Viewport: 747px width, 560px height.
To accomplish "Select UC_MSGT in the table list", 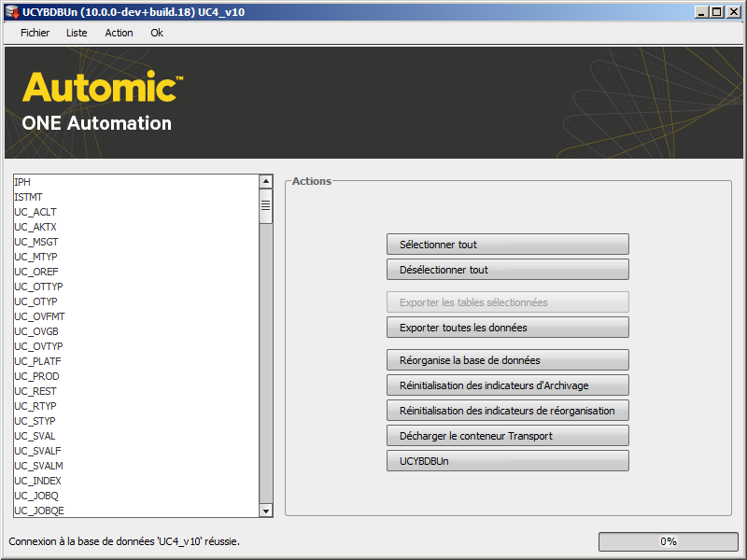I will [136, 242].
